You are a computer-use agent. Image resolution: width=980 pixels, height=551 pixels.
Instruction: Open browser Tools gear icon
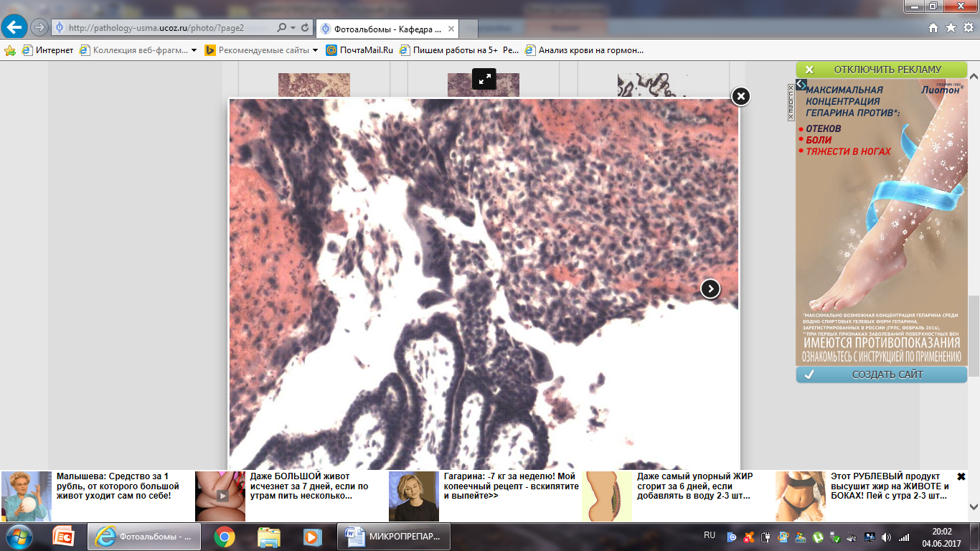click(968, 28)
